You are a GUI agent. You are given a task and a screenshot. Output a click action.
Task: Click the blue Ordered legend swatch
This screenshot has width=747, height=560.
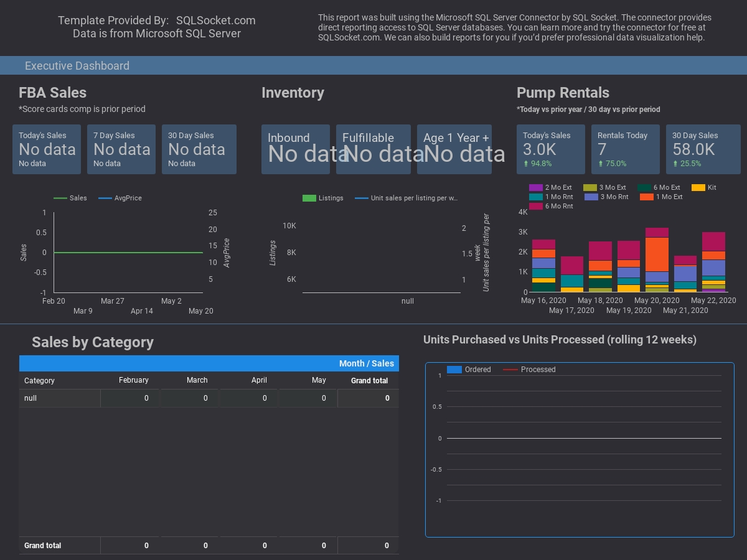click(454, 370)
